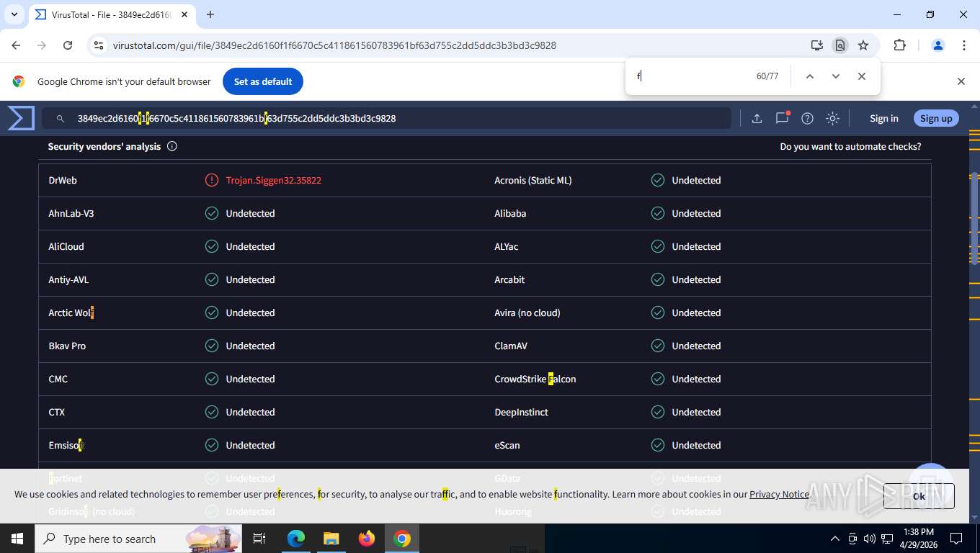This screenshot has height=553, width=980.
Task: Toggle the light/dark theme icon
Action: pyautogui.click(x=833, y=118)
